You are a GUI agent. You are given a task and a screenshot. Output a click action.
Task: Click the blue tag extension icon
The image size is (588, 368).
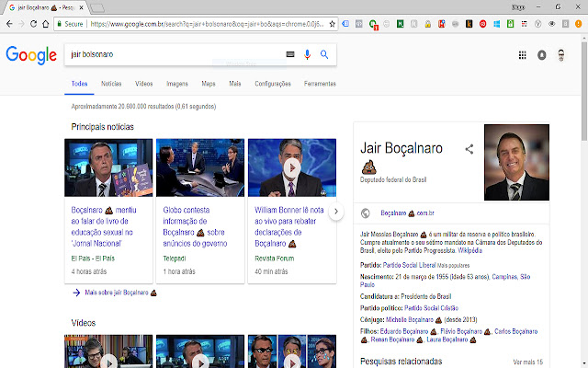pyautogui.click(x=345, y=24)
